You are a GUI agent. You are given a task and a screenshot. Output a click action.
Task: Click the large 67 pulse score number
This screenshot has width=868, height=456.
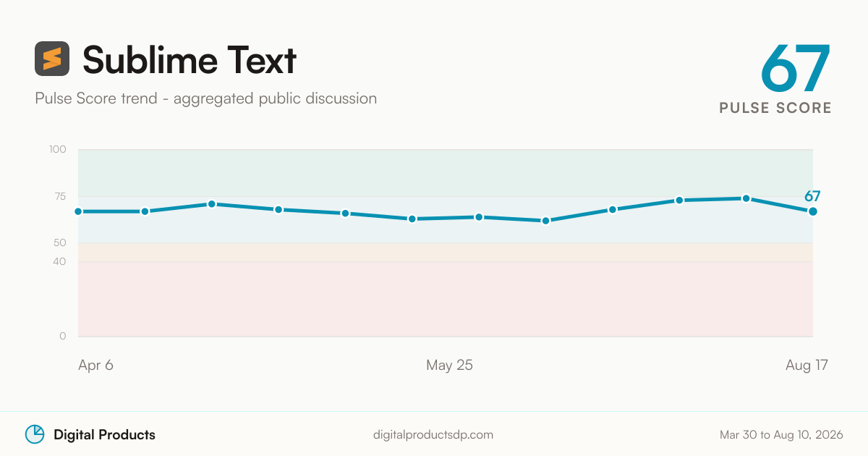coord(796,68)
